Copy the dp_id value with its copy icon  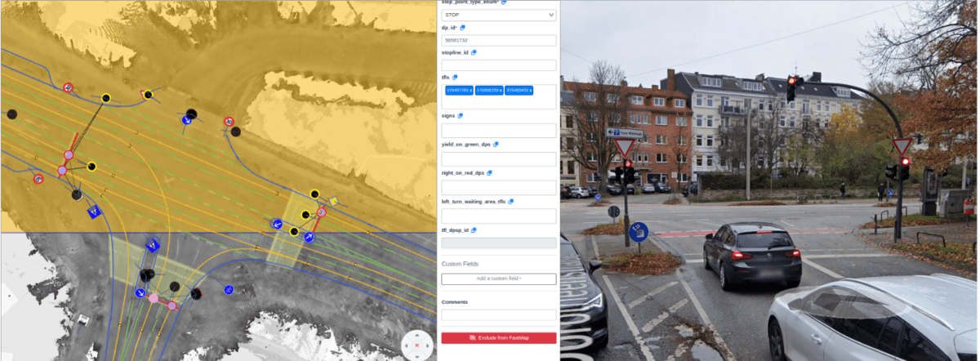pyautogui.click(x=462, y=28)
